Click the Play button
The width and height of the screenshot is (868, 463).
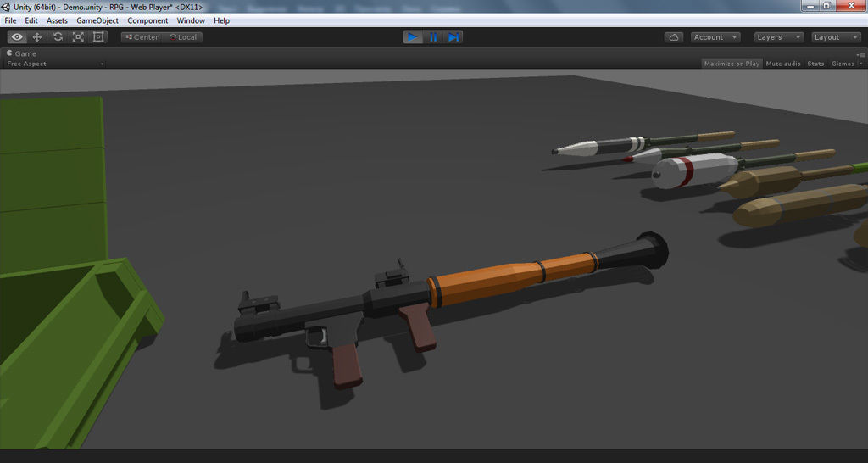point(413,37)
